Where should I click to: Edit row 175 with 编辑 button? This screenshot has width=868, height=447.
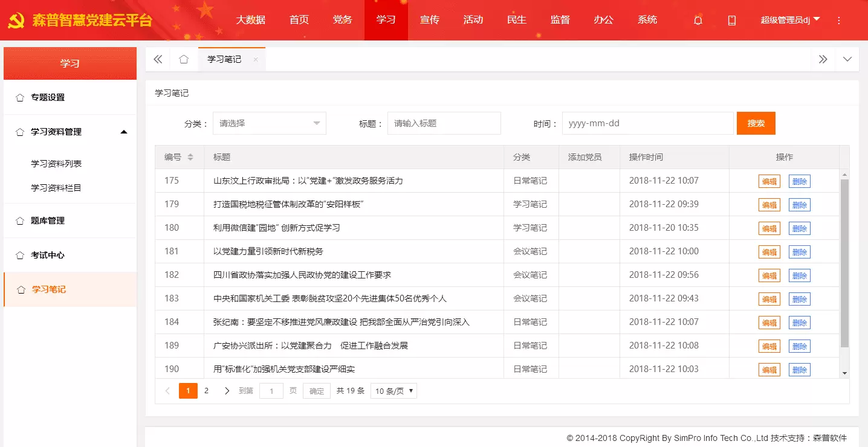(769, 181)
